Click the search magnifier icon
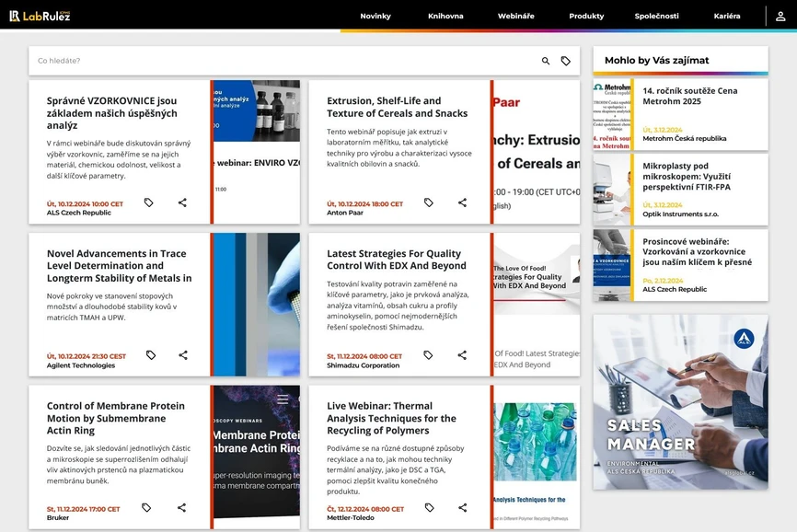797x532 pixels. pos(546,61)
